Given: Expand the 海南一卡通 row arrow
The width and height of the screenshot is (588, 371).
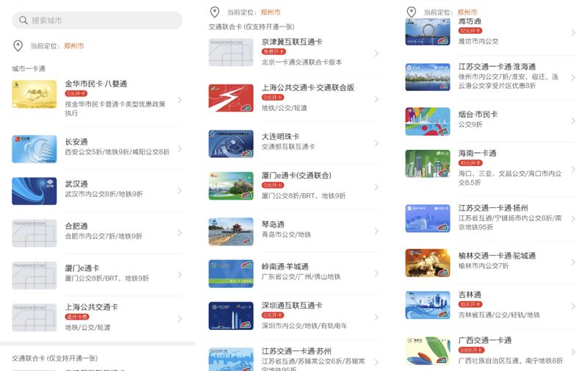Looking at the screenshot, I should point(573,170).
